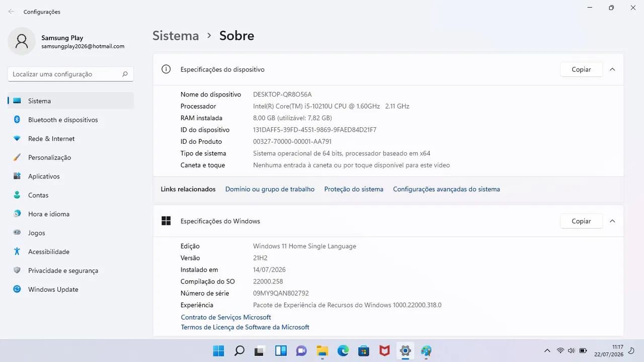Click the volume speaker tray icon
The height and width of the screenshot is (362, 644).
[572, 350]
